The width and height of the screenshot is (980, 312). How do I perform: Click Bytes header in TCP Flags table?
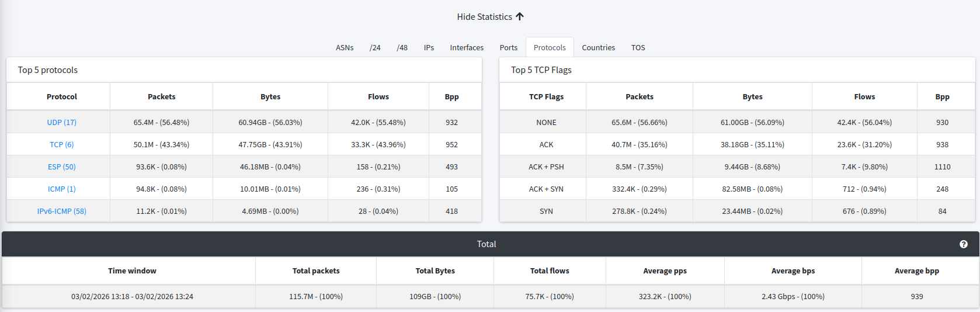pyautogui.click(x=753, y=97)
